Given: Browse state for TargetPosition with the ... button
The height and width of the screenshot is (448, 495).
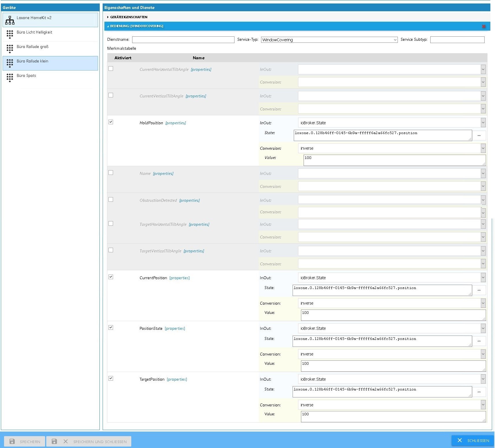Looking at the screenshot, I should click(x=479, y=392).
